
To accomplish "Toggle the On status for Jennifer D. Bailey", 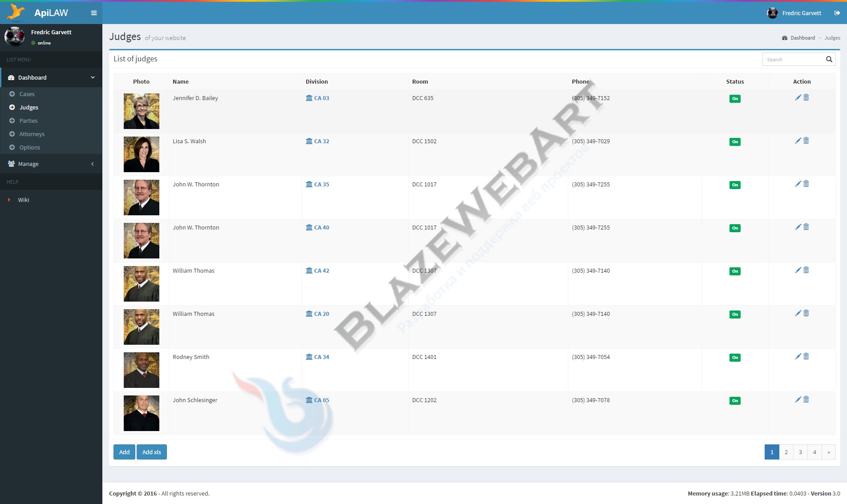I will tap(735, 99).
